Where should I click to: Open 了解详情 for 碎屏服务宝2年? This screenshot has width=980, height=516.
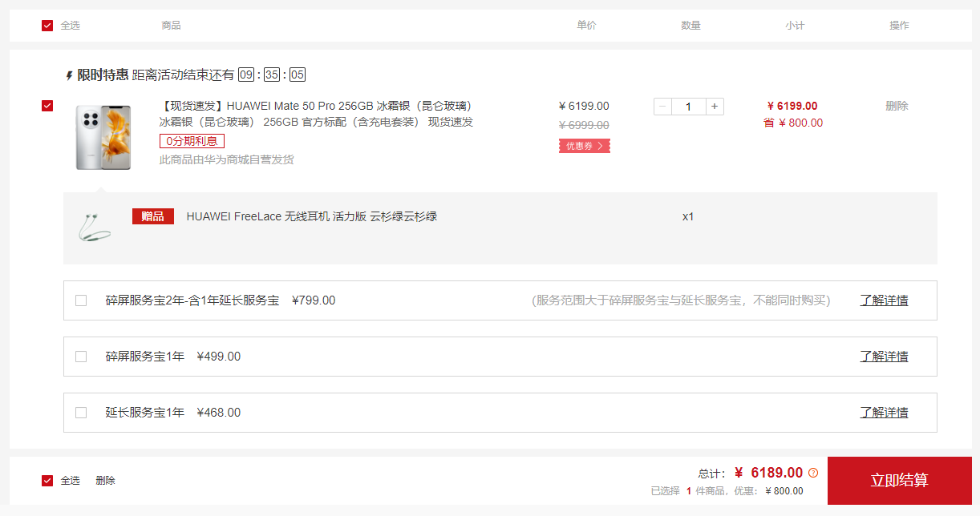885,300
